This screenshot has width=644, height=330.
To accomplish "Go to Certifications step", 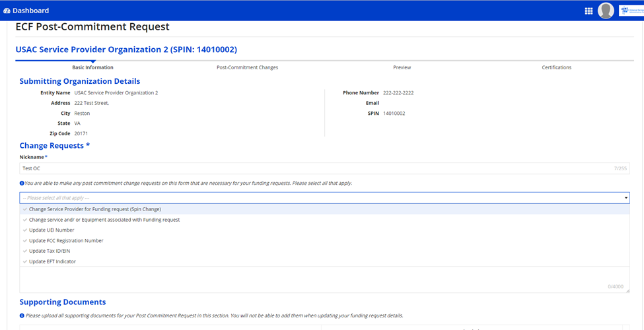I will (x=557, y=67).
